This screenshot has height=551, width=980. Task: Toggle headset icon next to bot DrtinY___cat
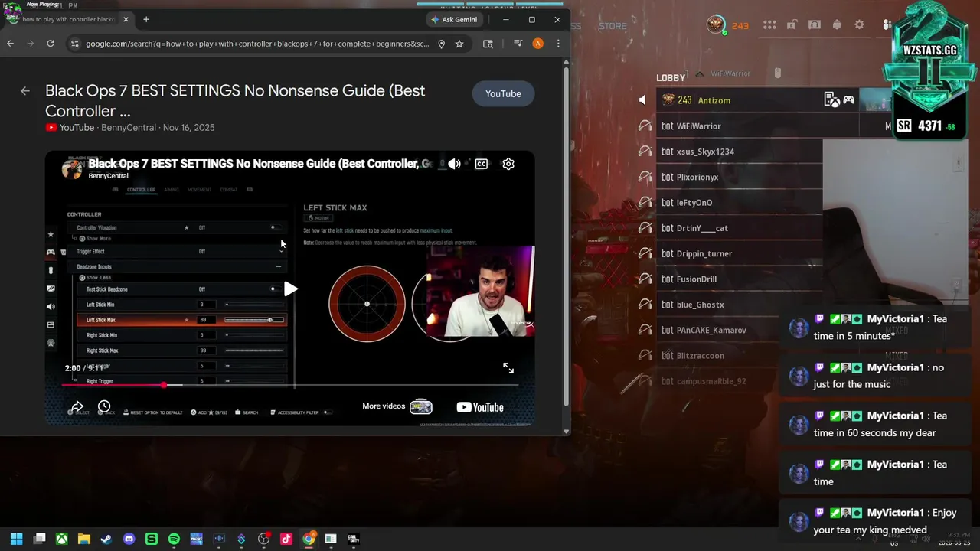click(x=645, y=228)
